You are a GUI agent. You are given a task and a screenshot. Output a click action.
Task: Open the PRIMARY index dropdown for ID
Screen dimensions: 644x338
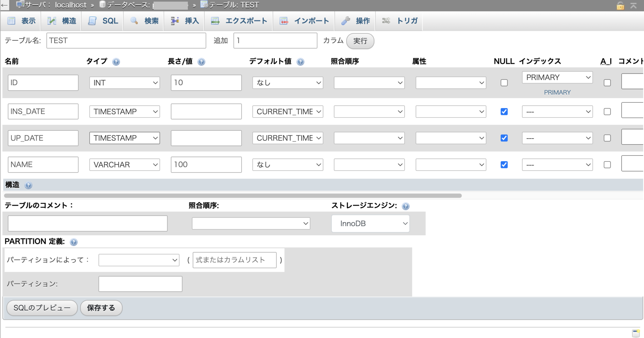pos(557,77)
